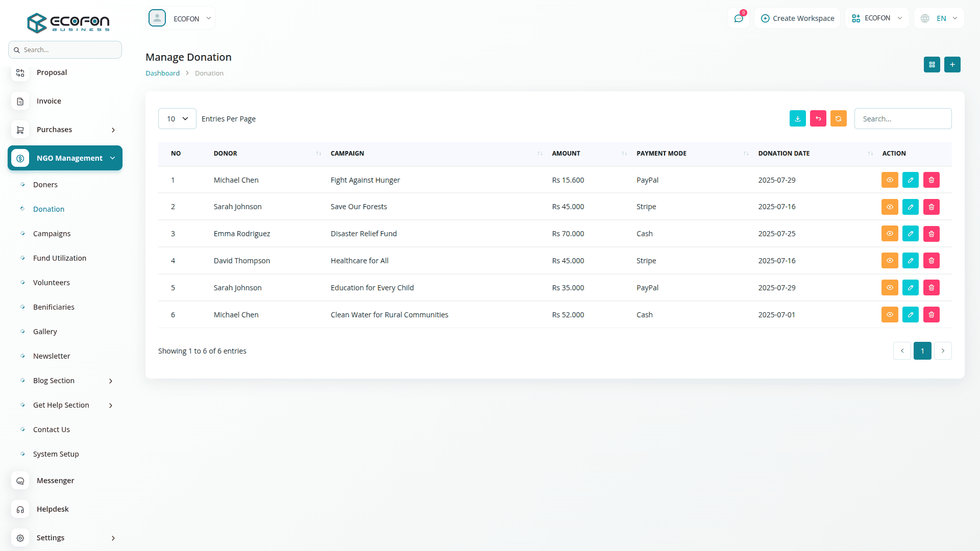View Education for Every Child donation

coord(889,288)
